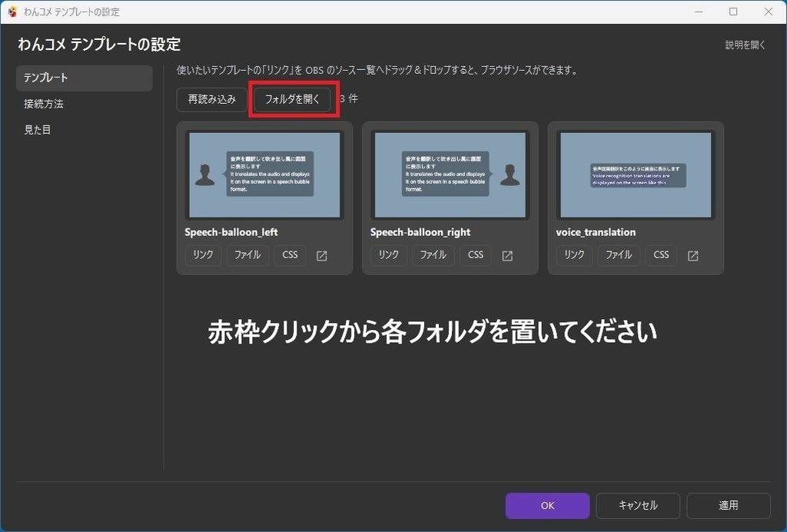The image size is (787, 532).
Task: Click リンク button for Speech-balloon_left
Action: (x=203, y=255)
